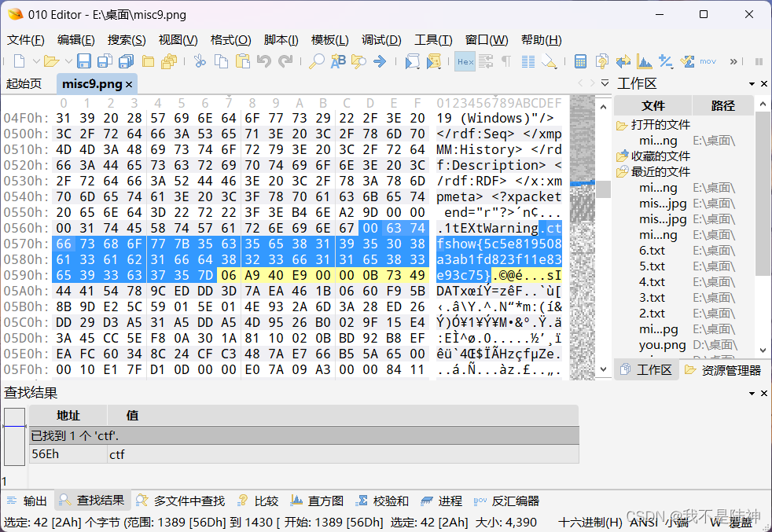Toggle the Hex view mode
Image resolution: width=772 pixels, height=532 pixels.
pyautogui.click(x=465, y=61)
